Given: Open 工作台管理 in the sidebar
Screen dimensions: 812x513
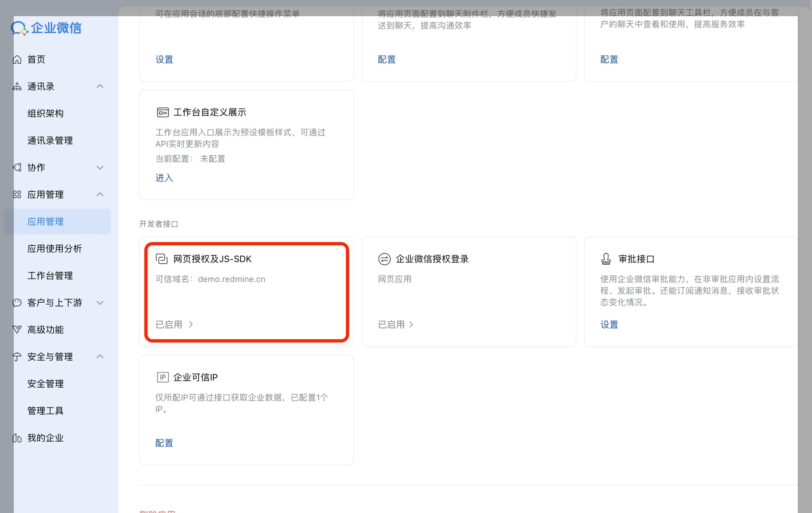Looking at the screenshot, I should [50, 276].
